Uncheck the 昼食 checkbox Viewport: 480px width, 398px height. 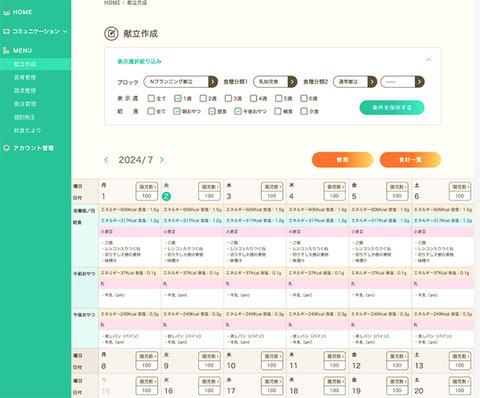point(212,111)
